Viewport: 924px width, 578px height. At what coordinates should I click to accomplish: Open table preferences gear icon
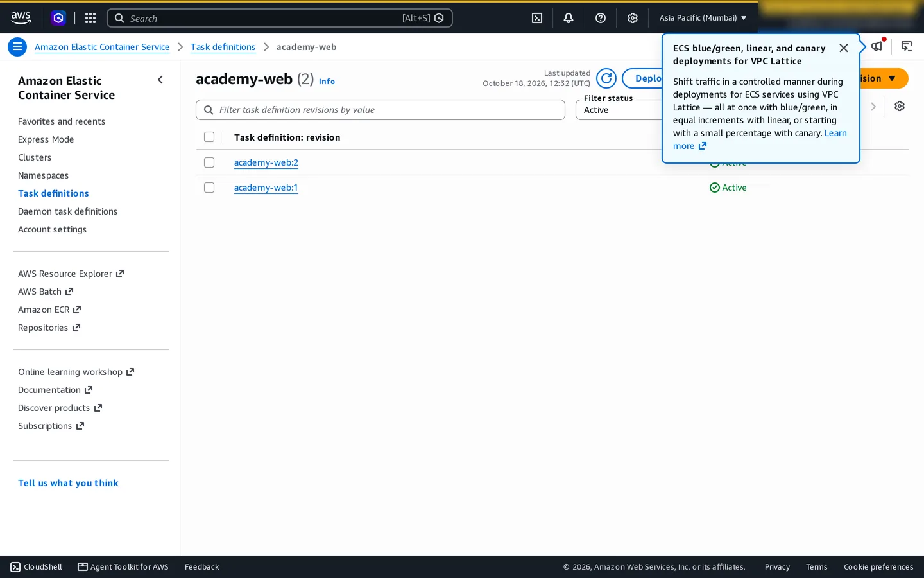[900, 106]
